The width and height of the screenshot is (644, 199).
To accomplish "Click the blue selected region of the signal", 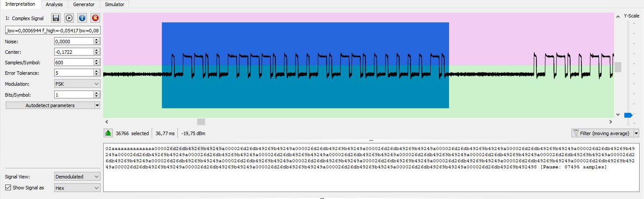I will coord(305,65).
